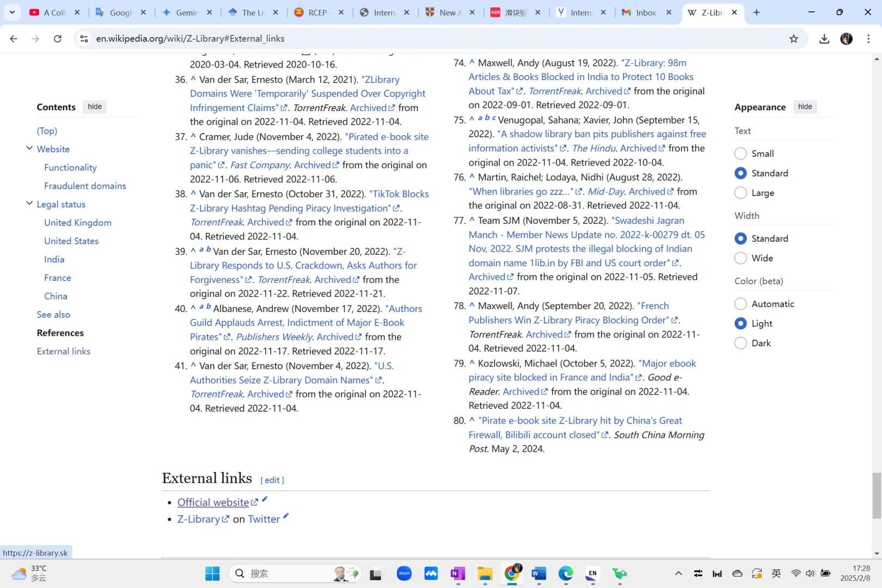Switch to the RCEP tab
This screenshot has height=588, width=882.
click(x=318, y=12)
